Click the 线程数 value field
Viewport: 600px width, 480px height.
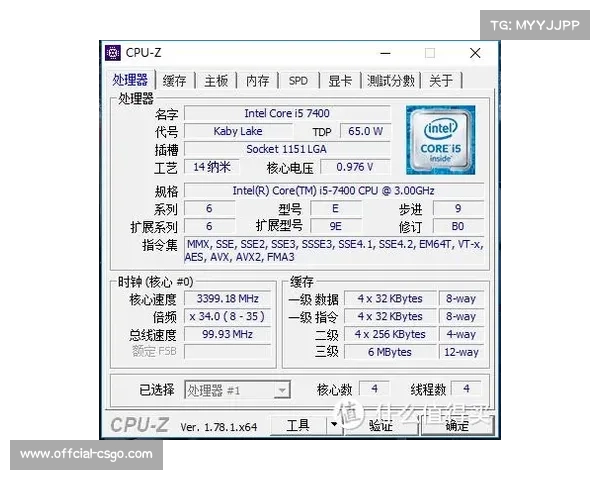tap(466, 389)
